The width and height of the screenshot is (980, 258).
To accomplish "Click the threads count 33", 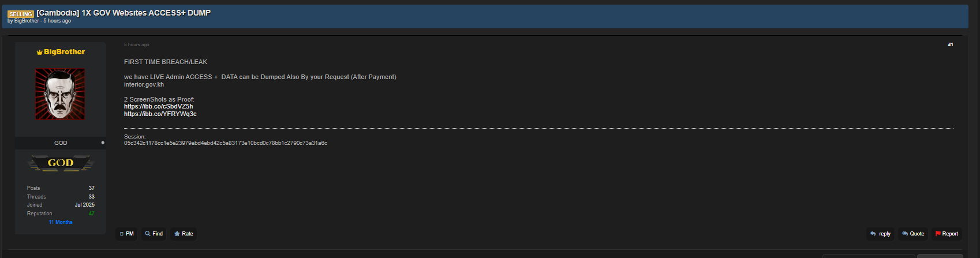I will point(91,197).
